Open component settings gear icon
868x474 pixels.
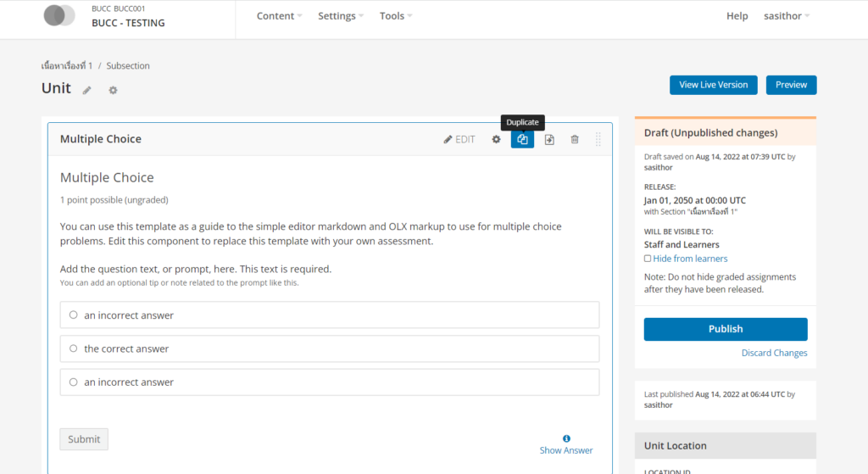click(x=496, y=139)
